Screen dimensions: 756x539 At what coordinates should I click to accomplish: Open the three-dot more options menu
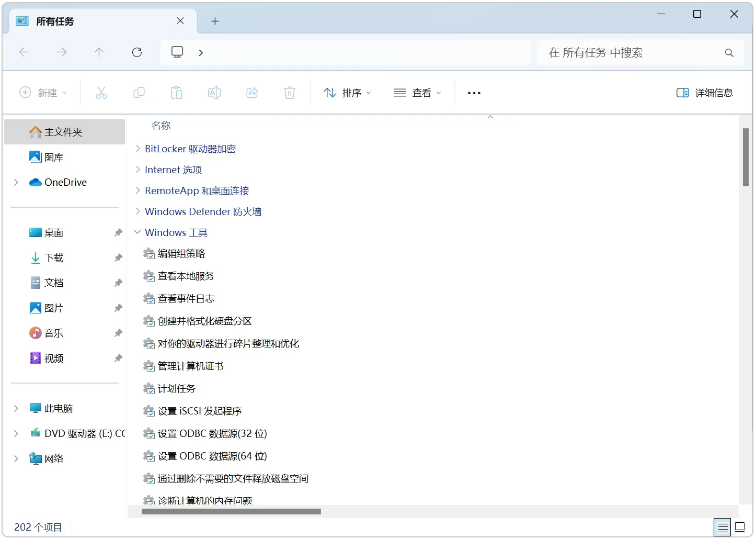474,93
